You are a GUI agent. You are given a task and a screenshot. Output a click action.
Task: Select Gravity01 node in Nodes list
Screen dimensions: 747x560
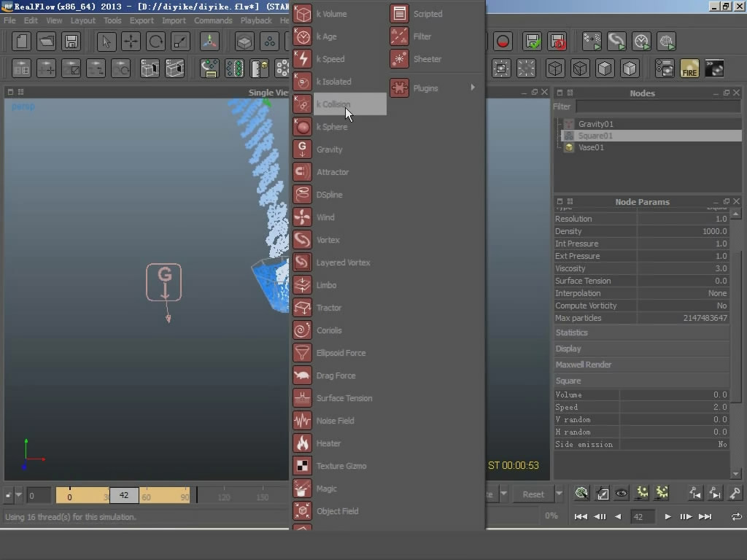[x=595, y=124]
